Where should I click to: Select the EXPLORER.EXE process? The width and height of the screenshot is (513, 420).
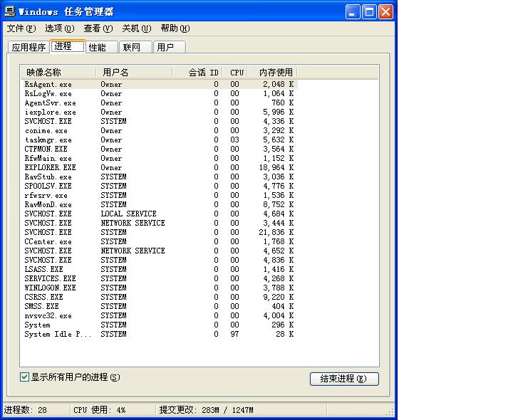point(159,167)
